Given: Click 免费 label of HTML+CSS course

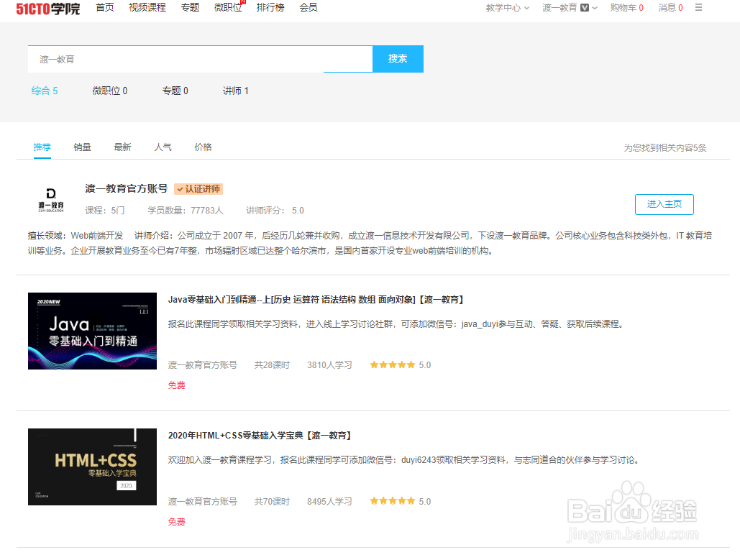Looking at the screenshot, I should 176,522.
